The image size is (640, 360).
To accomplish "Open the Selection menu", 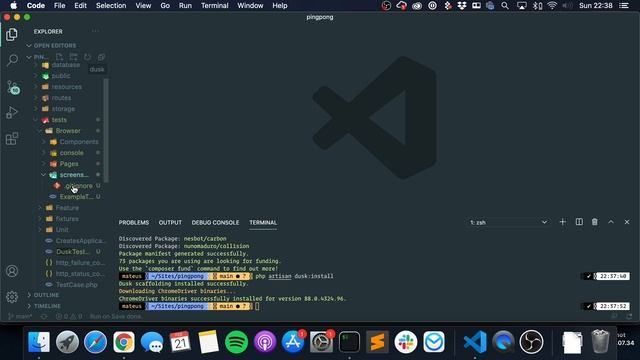I will (x=111, y=6).
